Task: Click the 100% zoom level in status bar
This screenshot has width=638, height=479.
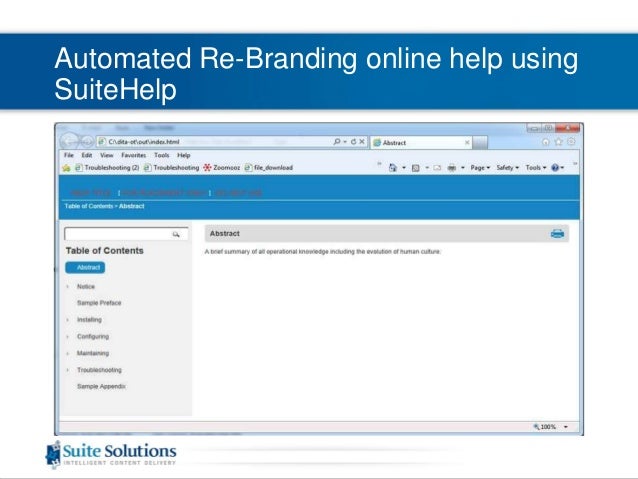Action: coord(548,427)
